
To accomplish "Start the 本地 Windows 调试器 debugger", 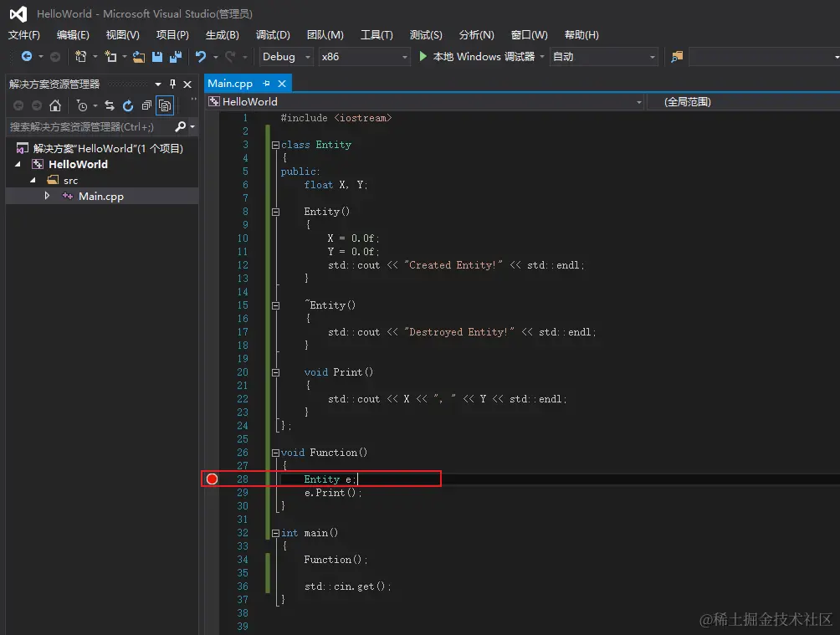I will coord(476,57).
